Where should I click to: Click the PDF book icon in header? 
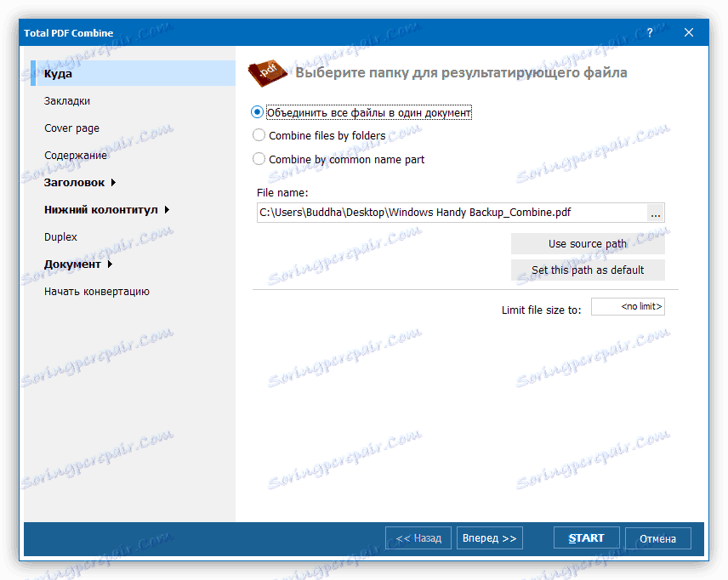(x=267, y=73)
